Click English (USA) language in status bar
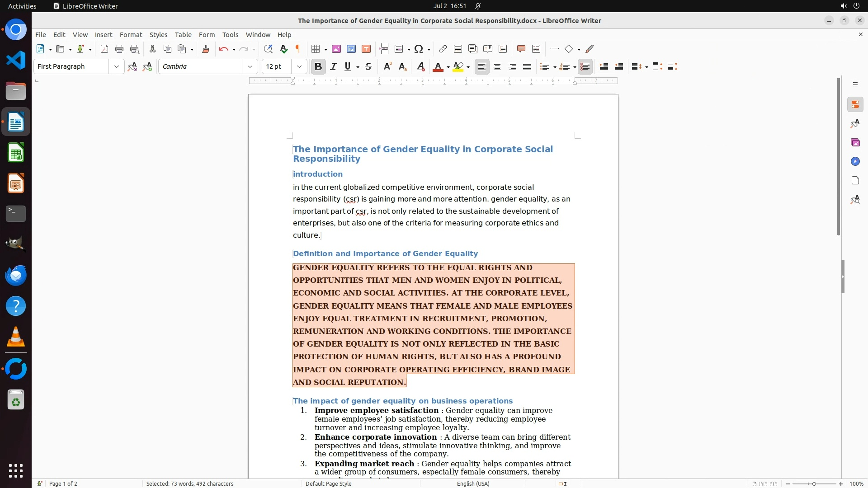Screen dimensions: 868x488 point(473,483)
